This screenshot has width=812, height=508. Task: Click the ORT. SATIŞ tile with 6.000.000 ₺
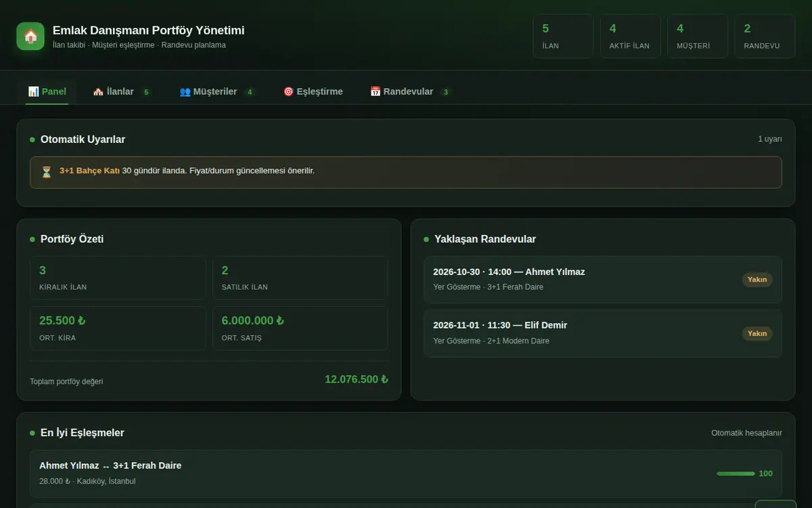point(300,329)
